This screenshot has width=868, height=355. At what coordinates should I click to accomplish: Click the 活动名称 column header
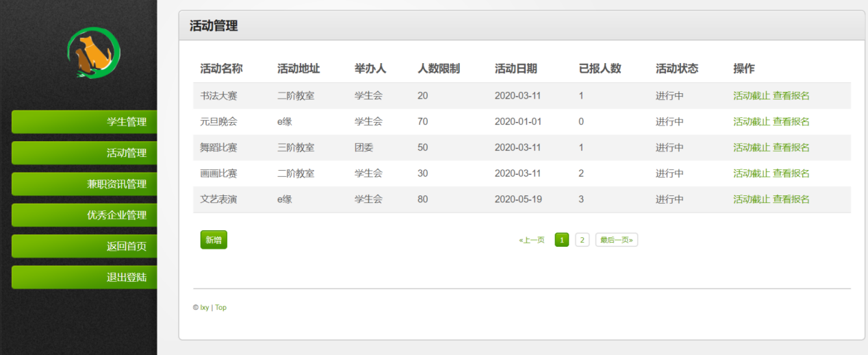click(x=221, y=69)
